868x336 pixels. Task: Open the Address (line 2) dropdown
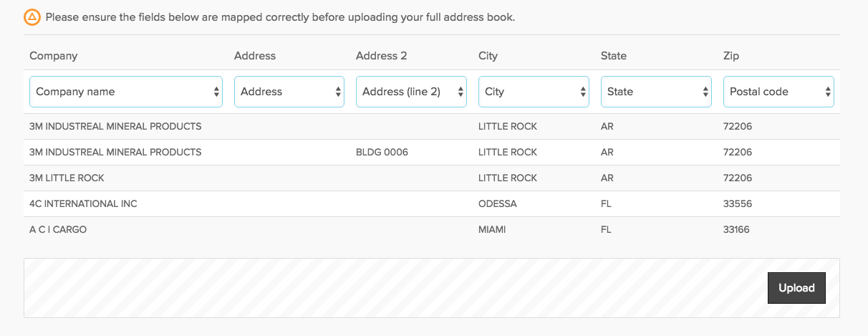pos(411,92)
